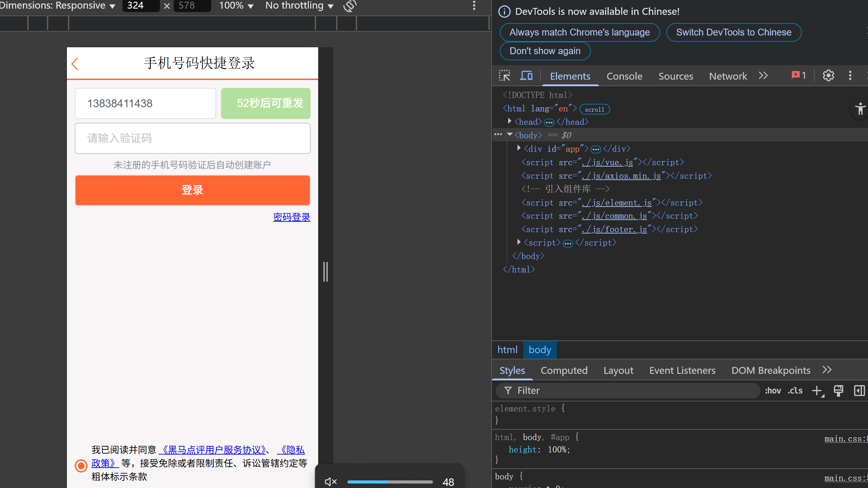Click the new style rule plus icon
Screen dimensions: 868x488
tap(817, 391)
